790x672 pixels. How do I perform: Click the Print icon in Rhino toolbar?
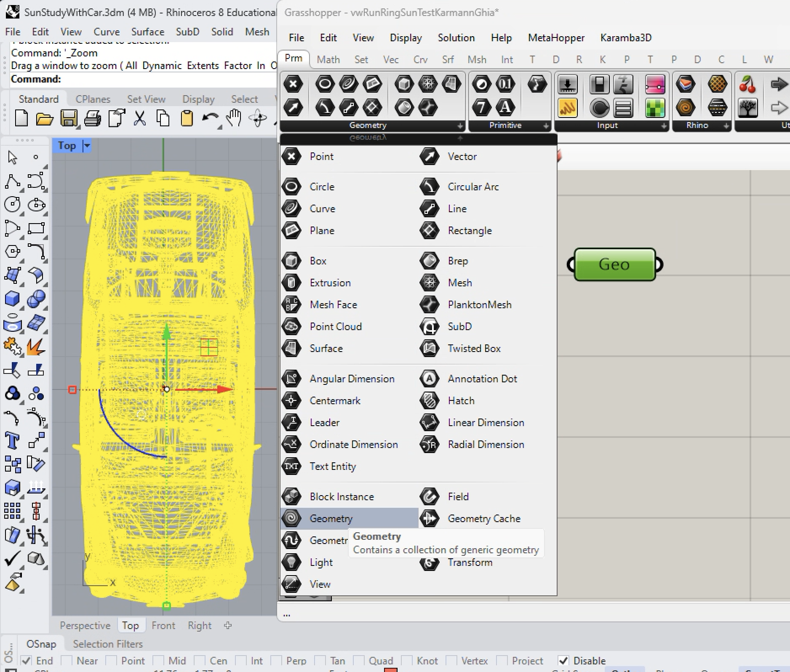[92, 118]
